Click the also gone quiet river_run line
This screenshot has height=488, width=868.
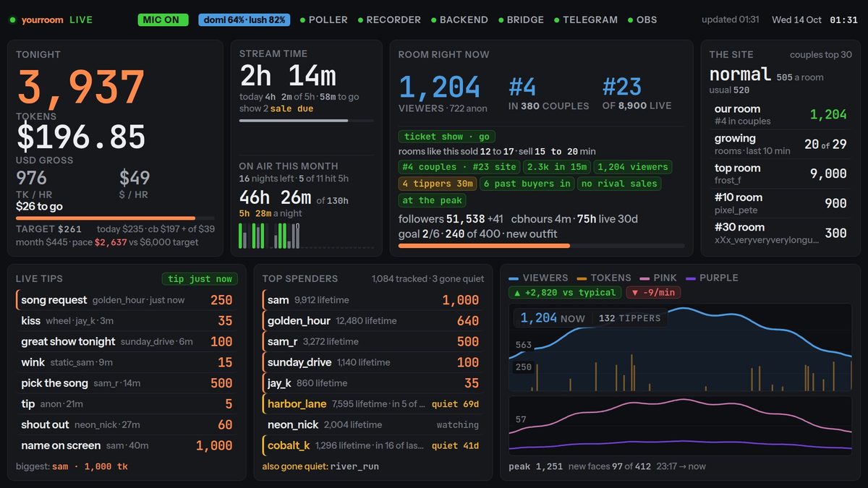pos(320,466)
